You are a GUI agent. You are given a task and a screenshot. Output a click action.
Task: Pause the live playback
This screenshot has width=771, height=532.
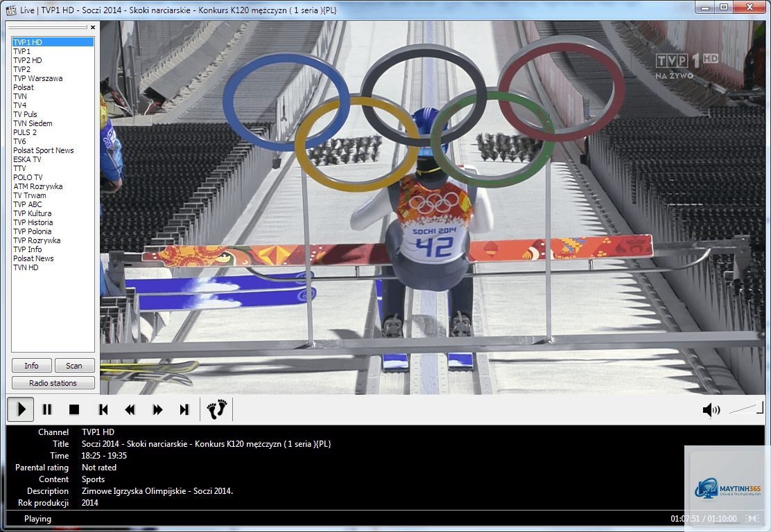pos(47,409)
